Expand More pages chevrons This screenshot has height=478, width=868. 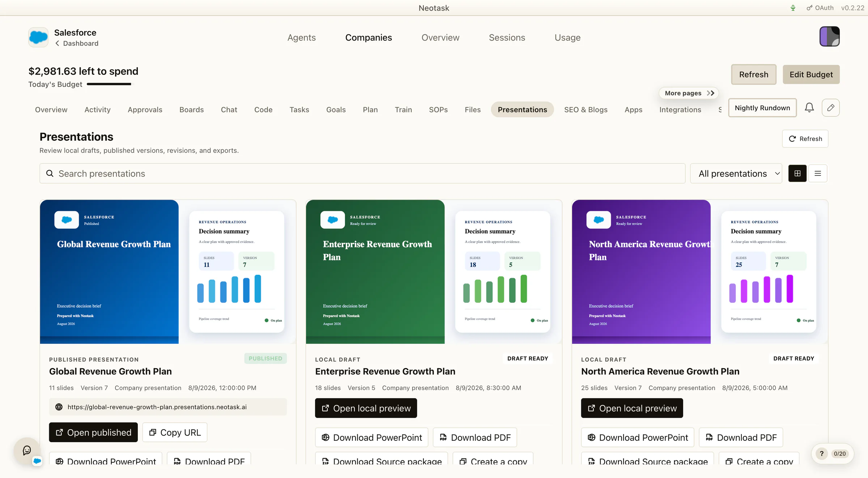coord(710,93)
